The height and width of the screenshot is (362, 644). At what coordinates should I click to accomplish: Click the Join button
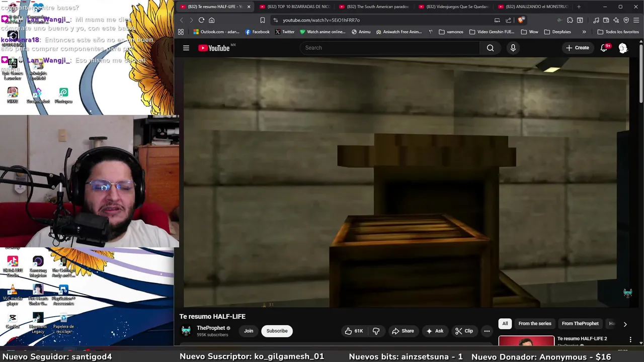[249, 331]
